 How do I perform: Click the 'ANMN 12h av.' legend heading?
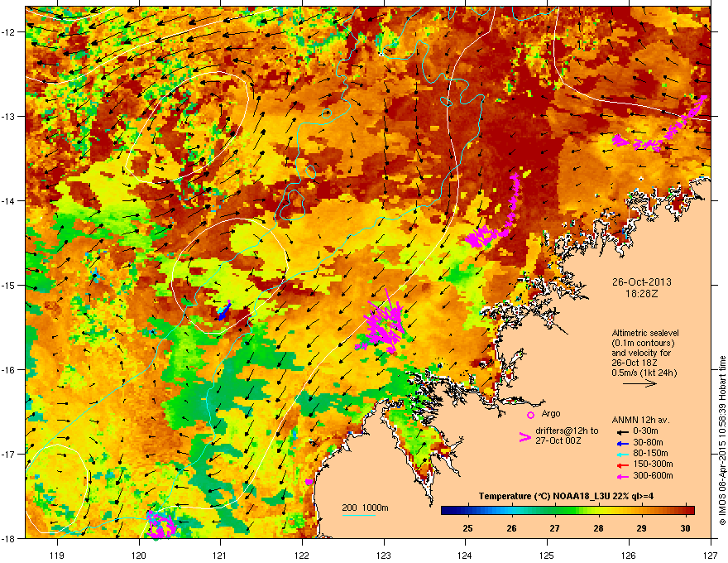[640, 421]
